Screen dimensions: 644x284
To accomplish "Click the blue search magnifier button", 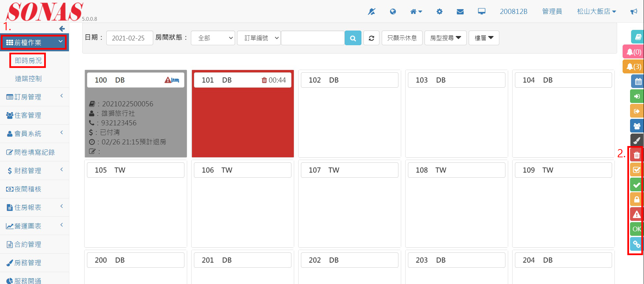I will tap(353, 38).
